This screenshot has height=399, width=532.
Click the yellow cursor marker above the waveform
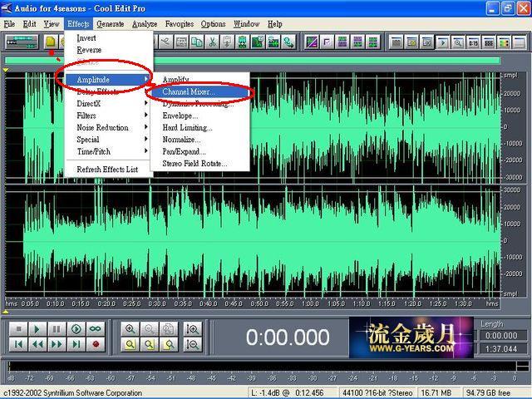6,70
